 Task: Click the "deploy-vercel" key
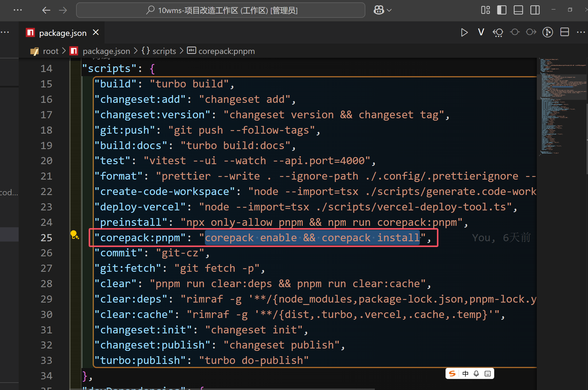(140, 207)
